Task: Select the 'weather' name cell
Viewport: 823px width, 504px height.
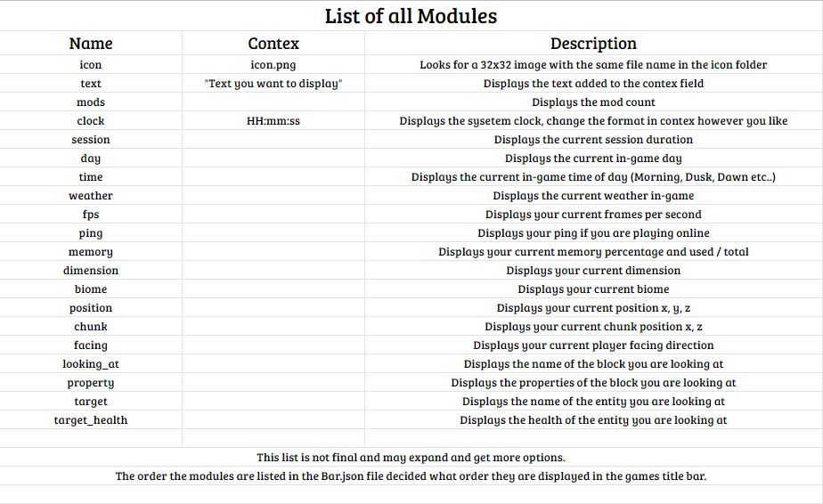Action: 91,196
